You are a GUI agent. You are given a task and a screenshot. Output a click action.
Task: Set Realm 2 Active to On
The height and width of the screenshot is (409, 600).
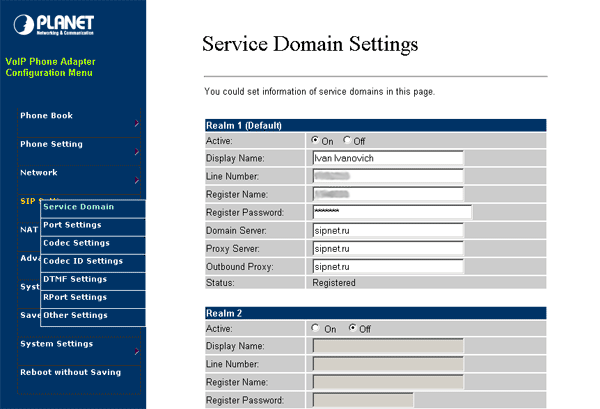click(x=315, y=328)
